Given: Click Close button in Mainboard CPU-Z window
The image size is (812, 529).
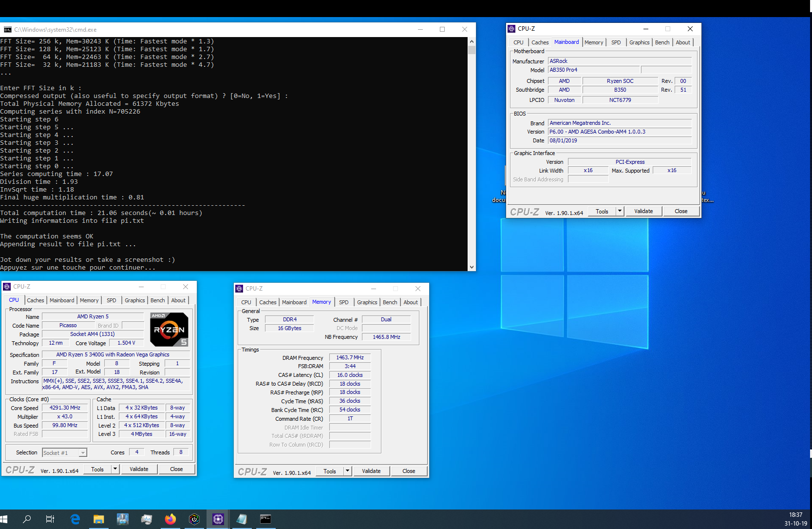Looking at the screenshot, I should [x=681, y=211].
